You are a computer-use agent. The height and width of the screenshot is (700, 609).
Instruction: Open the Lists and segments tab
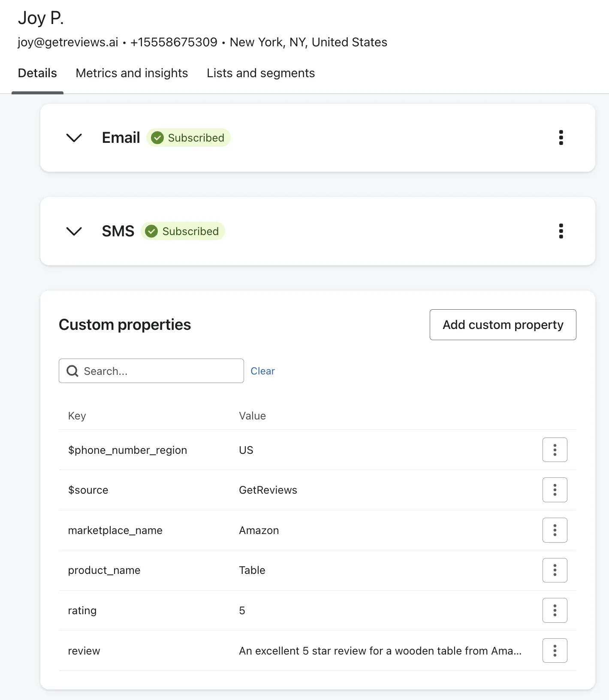pos(261,73)
